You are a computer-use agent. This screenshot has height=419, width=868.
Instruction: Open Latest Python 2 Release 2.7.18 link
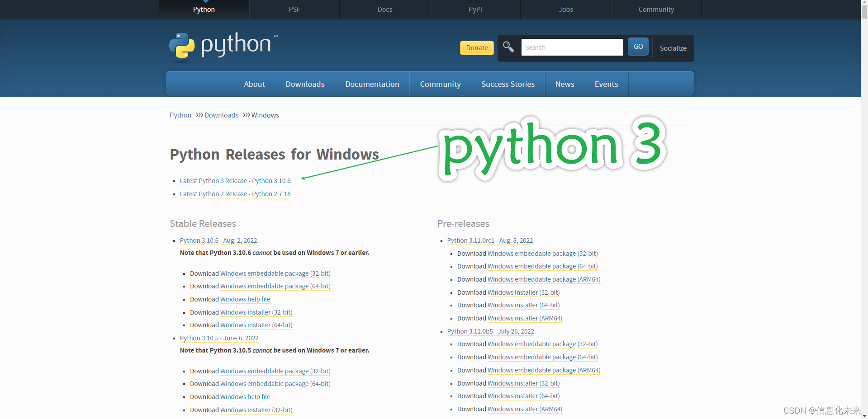(x=235, y=194)
